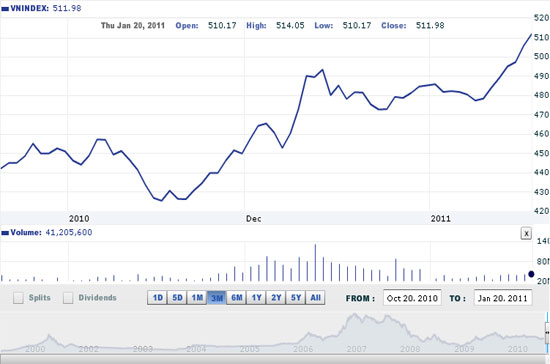Image resolution: width=550 pixels, height=364 pixels.
Task: Click the Close value 511.98
Action: (430, 26)
